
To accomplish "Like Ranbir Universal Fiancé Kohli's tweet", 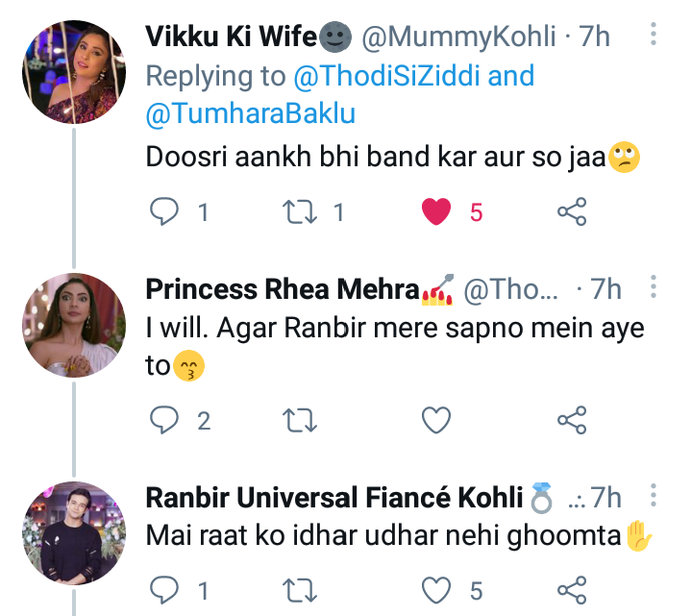I will coord(437,589).
